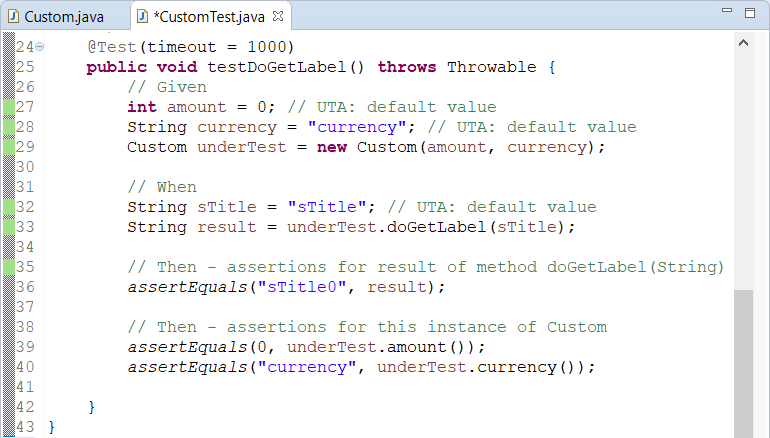Click the vertical scrollbar thumb
The image size is (770, 438).
(x=743, y=364)
